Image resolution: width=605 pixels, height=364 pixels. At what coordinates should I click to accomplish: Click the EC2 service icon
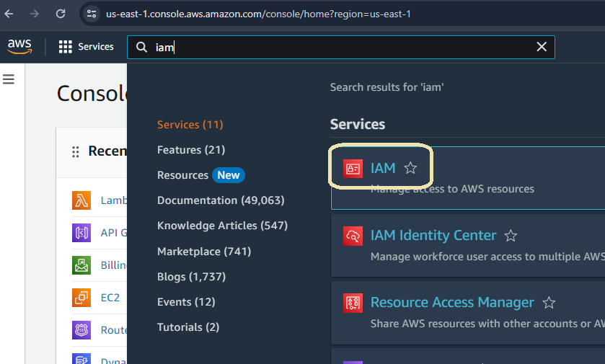(81, 297)
